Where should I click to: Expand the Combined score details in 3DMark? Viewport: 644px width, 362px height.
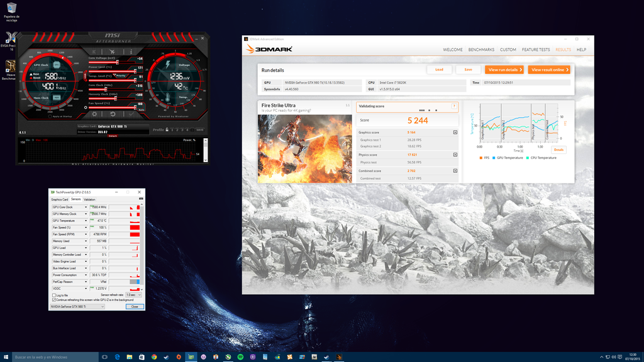[x=455, y=171]
